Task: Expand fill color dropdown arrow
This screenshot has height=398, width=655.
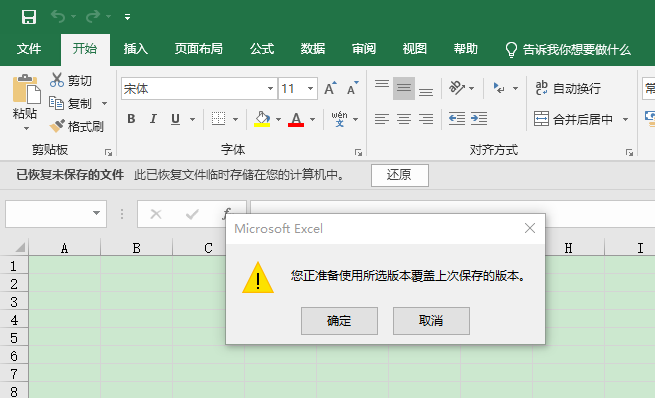Action: (279, 119)
